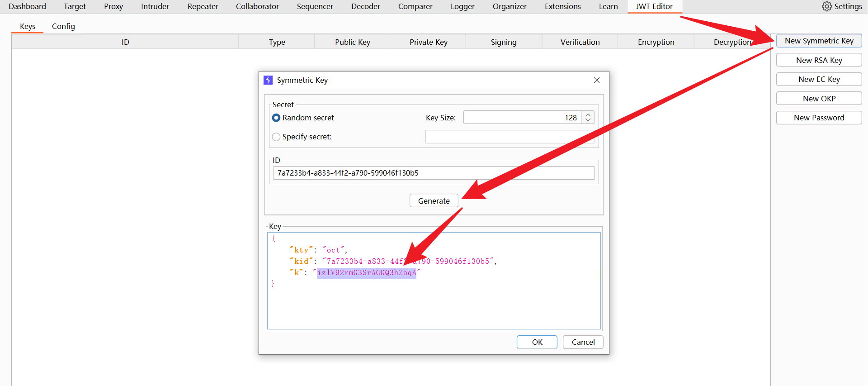Click the ID text field
This screenshot has height=386, width=868.
(x=433, y=173)
